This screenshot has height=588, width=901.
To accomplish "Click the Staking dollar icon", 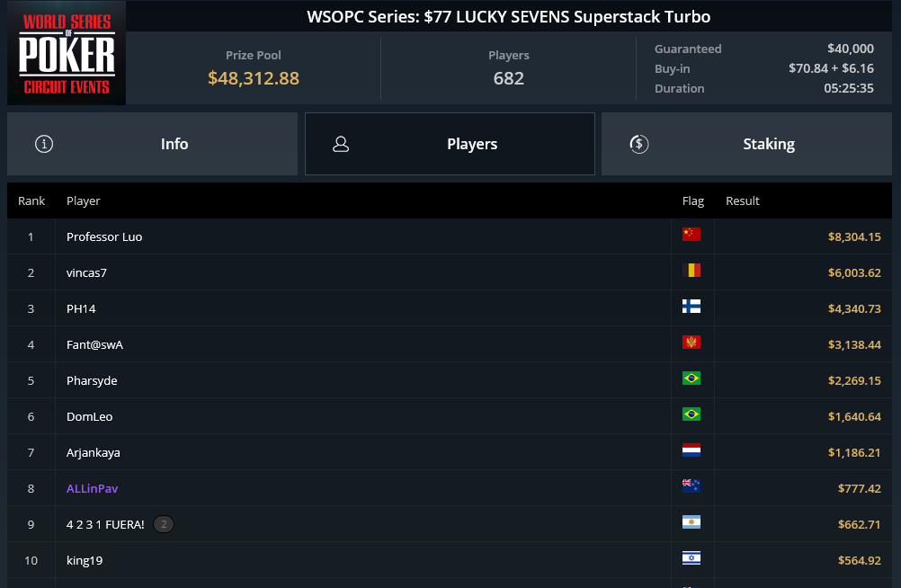I will (x=639, y=144).
